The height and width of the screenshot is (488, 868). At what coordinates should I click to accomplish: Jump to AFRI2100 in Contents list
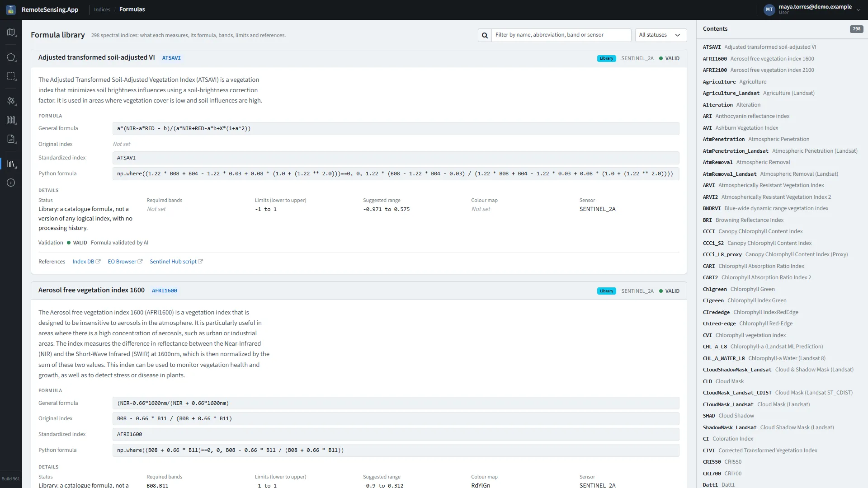point(758,70)
